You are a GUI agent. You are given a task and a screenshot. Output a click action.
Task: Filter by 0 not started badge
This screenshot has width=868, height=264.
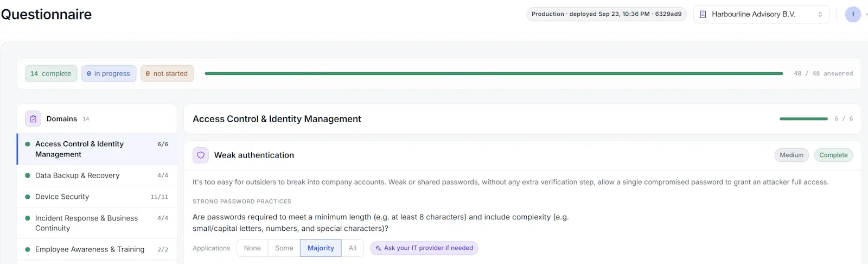coord(167,73)
